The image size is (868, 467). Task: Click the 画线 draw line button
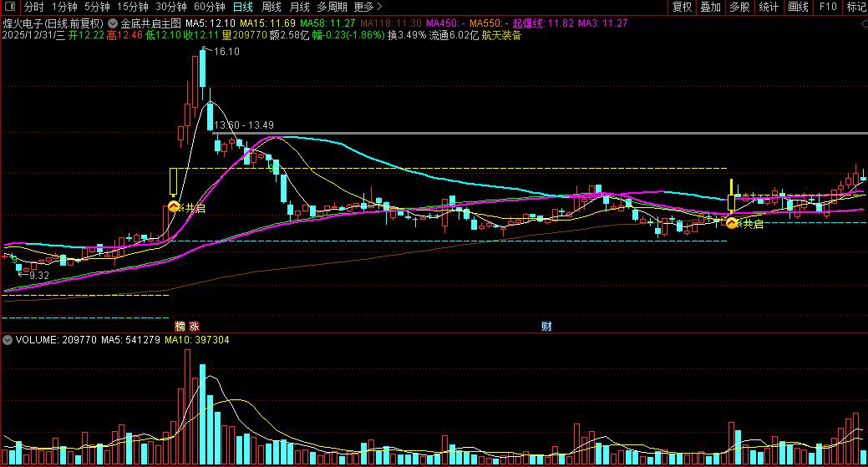pos(799,8)
